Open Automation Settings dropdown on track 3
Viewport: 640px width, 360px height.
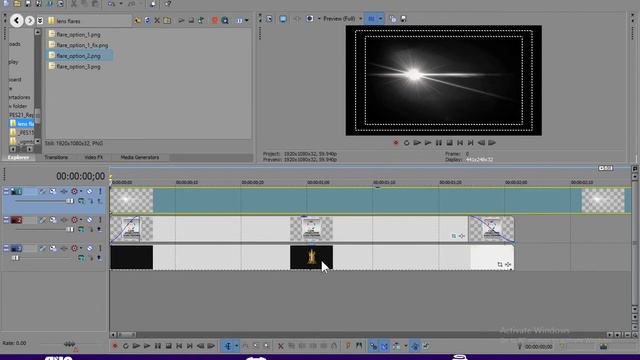point(81,248)
